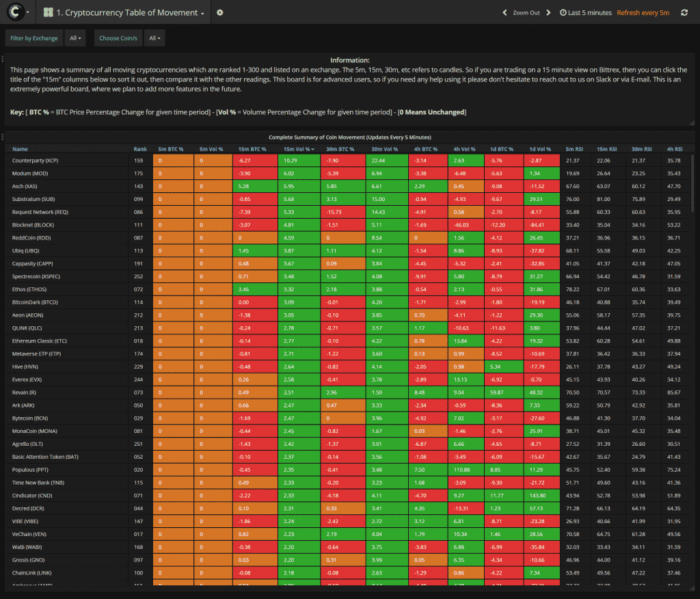Click the green '8.48' cell in the Revain row
The image size is (700, 599).
(x=428, y=392)
